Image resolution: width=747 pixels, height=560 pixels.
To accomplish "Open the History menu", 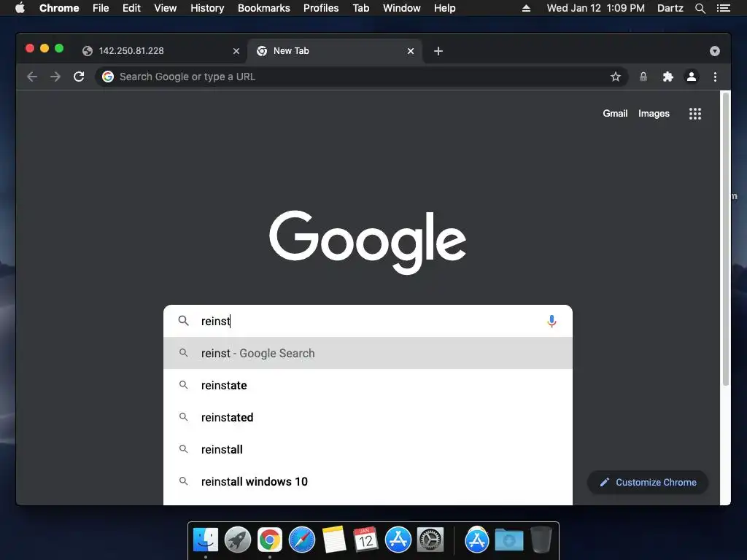I will [207, 8].
